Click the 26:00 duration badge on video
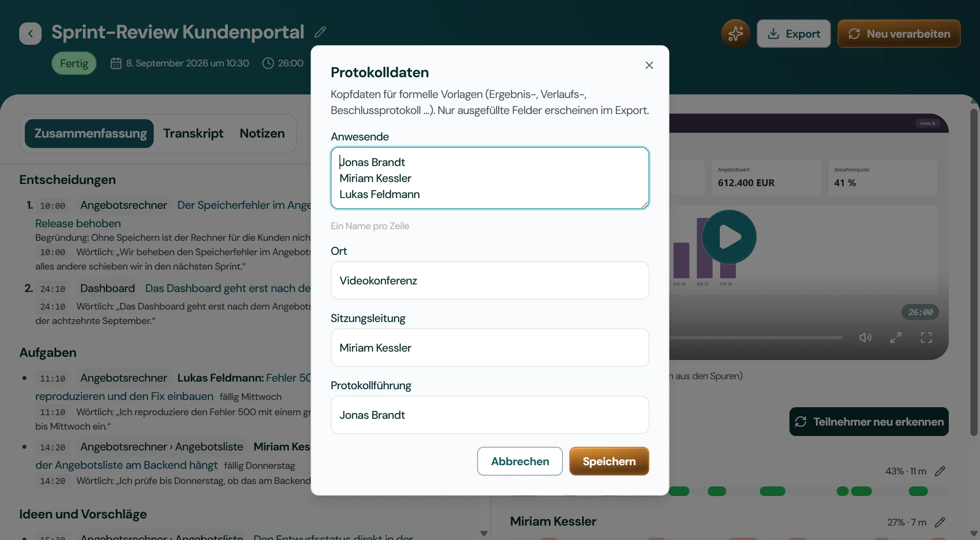Image resolution: width=980 pixels, height=540 pixels. coord(920,312)
